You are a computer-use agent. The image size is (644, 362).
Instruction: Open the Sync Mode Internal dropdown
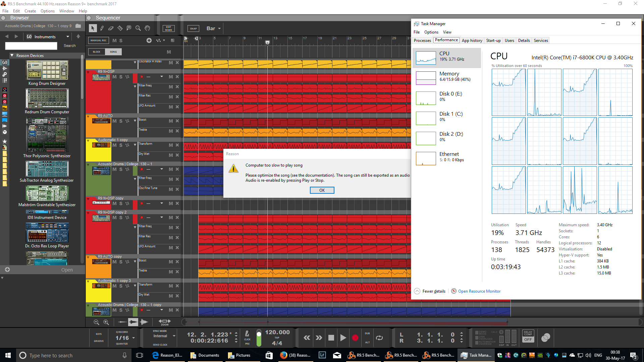[x=164, y=336]
